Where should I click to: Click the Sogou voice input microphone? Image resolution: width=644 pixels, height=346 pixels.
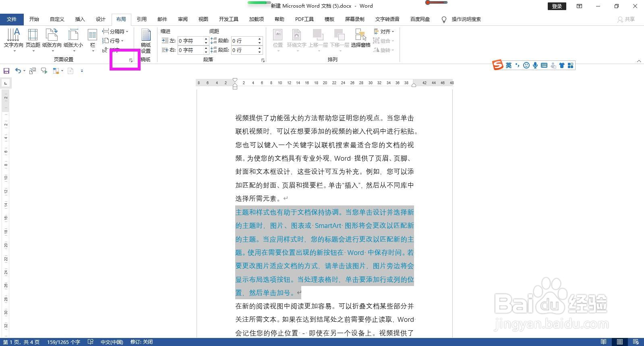click(x=535, y=65)
